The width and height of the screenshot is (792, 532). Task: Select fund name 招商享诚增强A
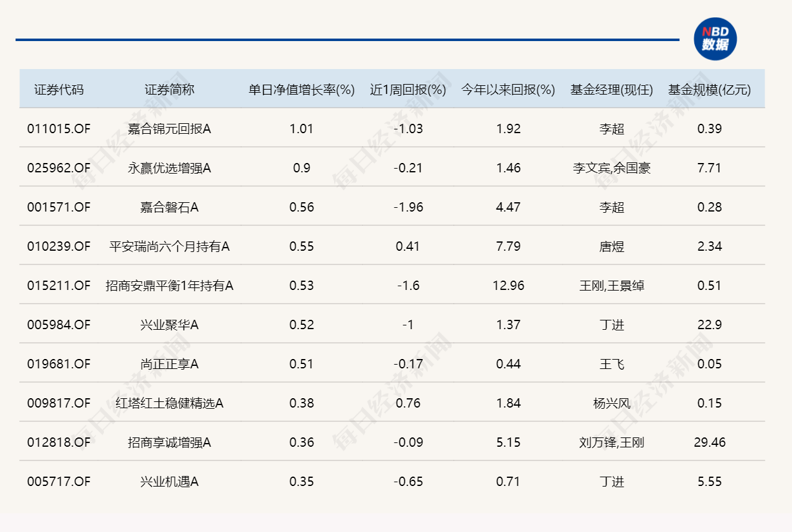click(x=169, y=442)
